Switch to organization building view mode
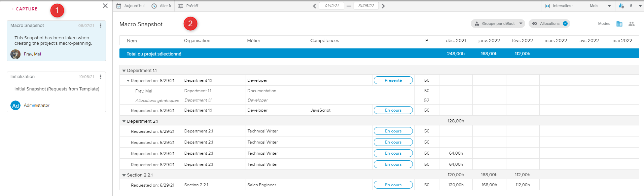This screenshot has height=196, width=644. (x=619, y=24)
